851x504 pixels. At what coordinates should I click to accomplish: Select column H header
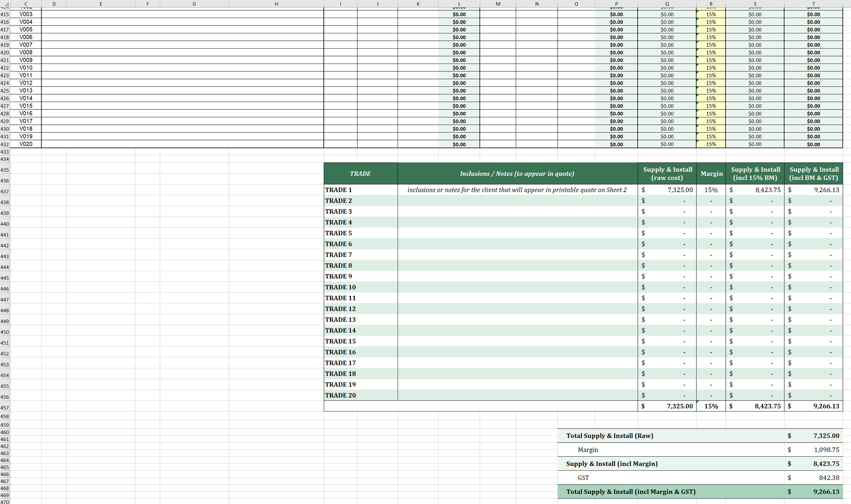coord(276,4)
